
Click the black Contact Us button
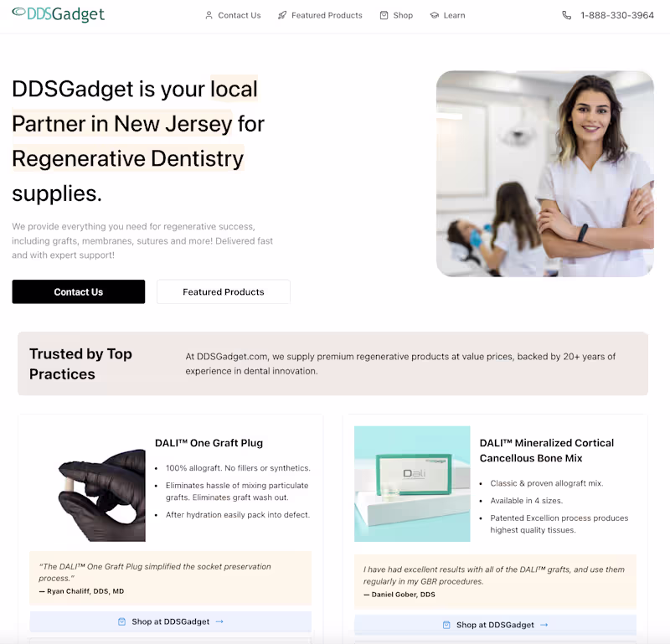79,292
